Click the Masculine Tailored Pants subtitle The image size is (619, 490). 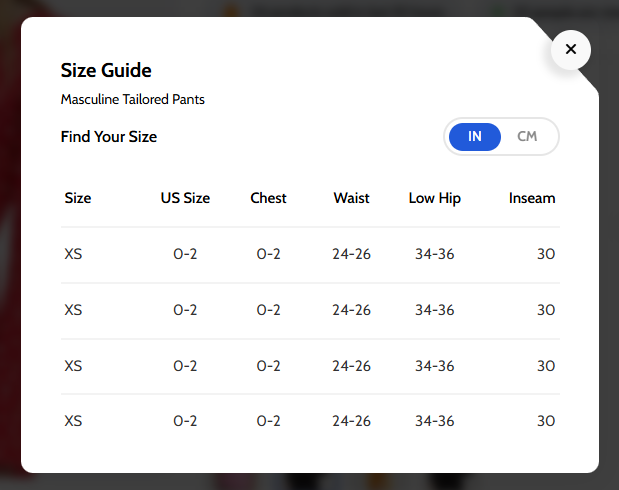[x=133, y=100]
